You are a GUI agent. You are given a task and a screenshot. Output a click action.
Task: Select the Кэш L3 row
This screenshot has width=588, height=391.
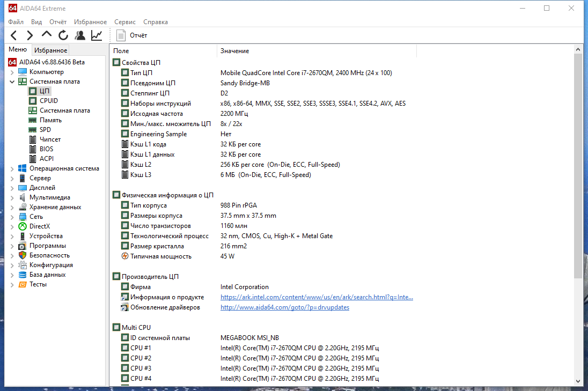(x=216, y=175)
